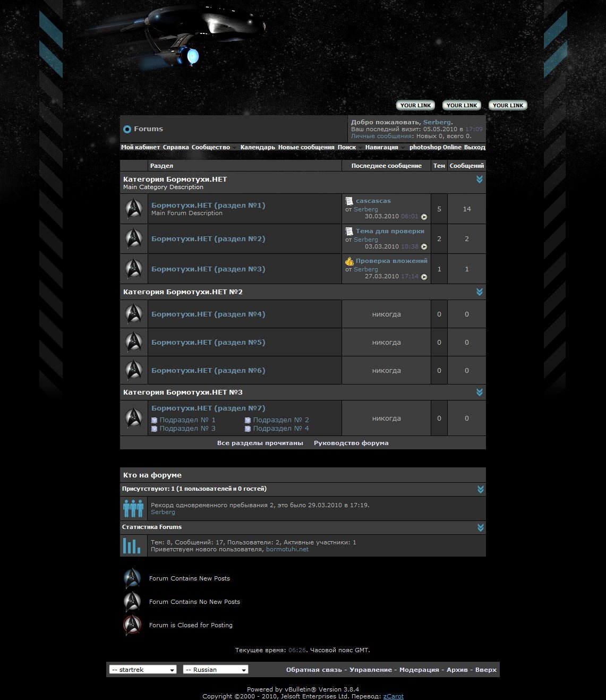Open the Личные сообщения link
The height and width of the screenshot is (700, 606).
pos(382,136)
